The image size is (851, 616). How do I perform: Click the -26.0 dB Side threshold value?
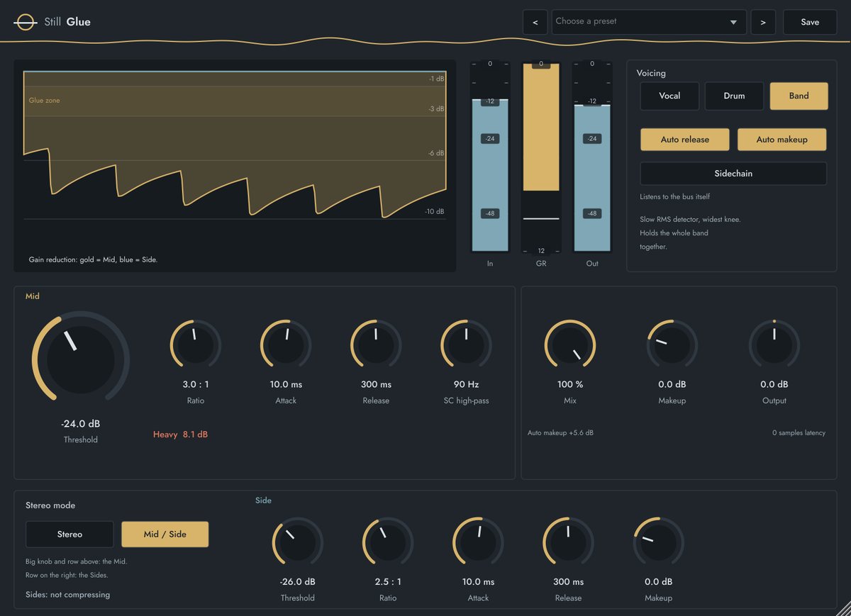(x=297, y=582)
